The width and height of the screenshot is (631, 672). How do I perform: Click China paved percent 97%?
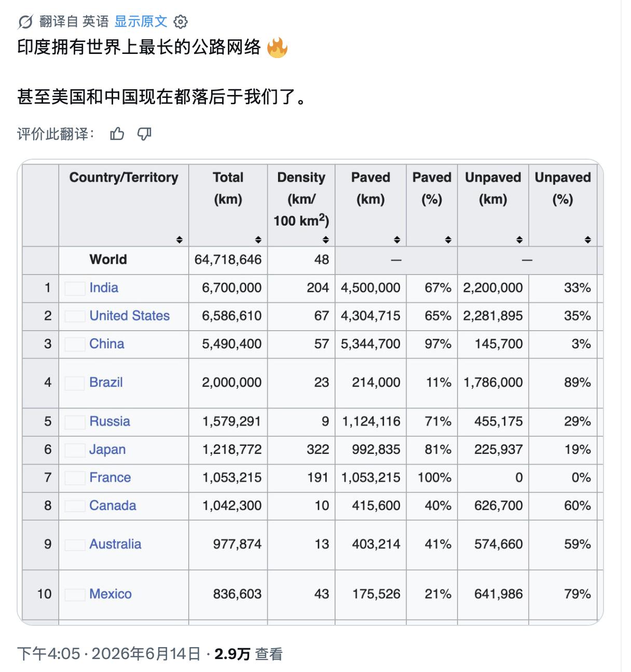(438, 344)
